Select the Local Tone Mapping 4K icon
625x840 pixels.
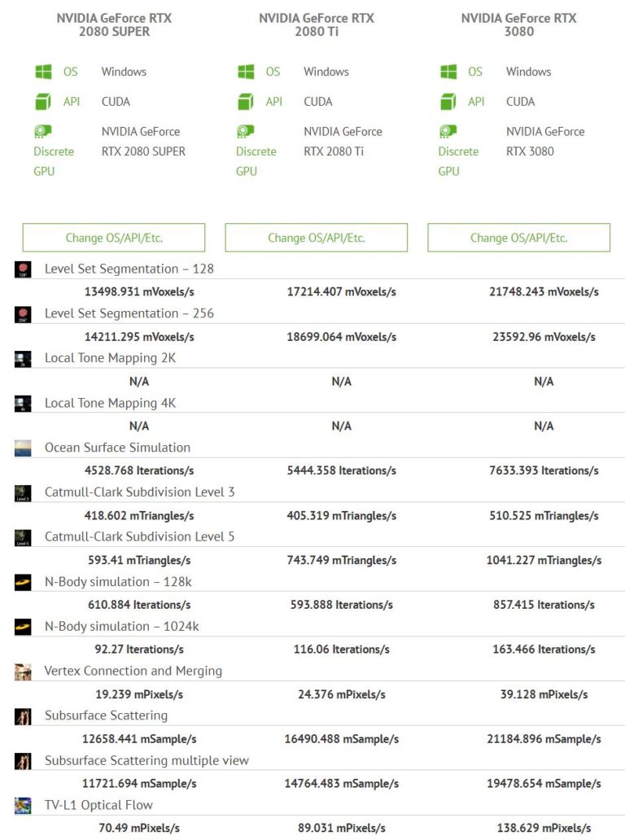point(22,403)
